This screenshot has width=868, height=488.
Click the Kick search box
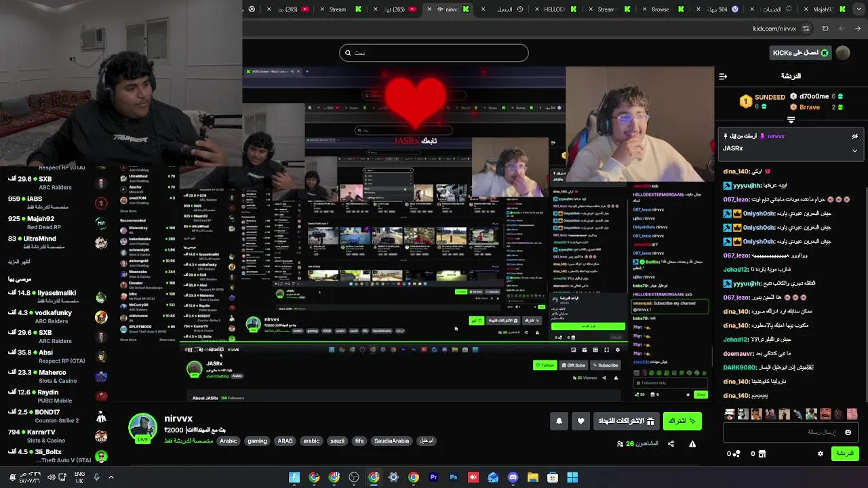[434, 53]
